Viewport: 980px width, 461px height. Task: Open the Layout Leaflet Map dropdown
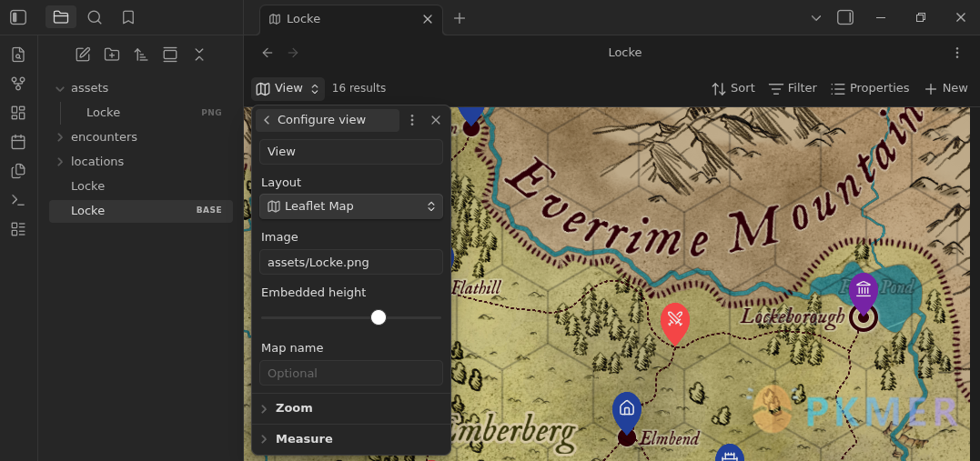click(x=351, y=206)
